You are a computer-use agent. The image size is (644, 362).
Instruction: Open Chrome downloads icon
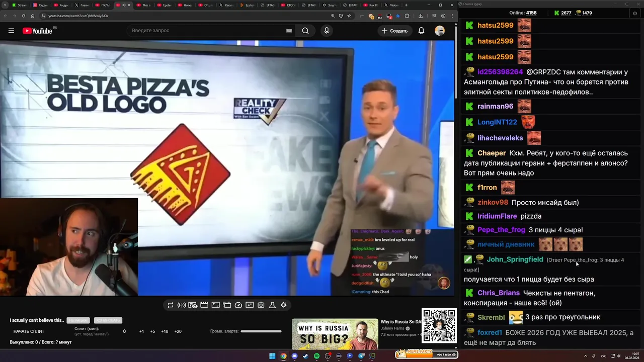pyautogui.click(x=420, y=16)
